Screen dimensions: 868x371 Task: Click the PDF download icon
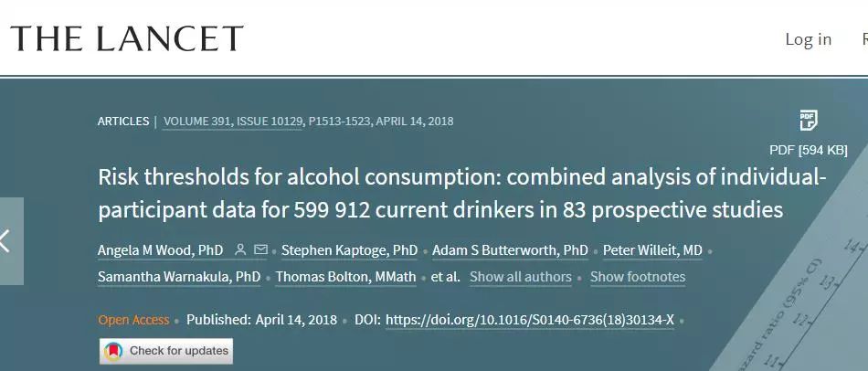[808, 121]
